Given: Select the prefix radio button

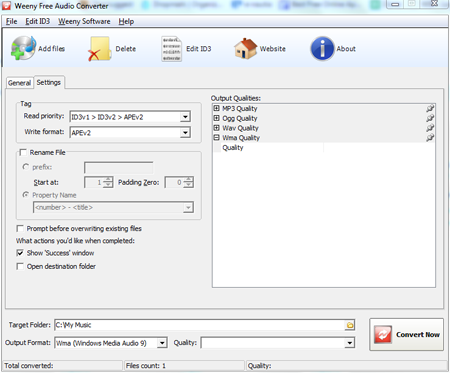Looking at the screenshot, I should 25,167.
